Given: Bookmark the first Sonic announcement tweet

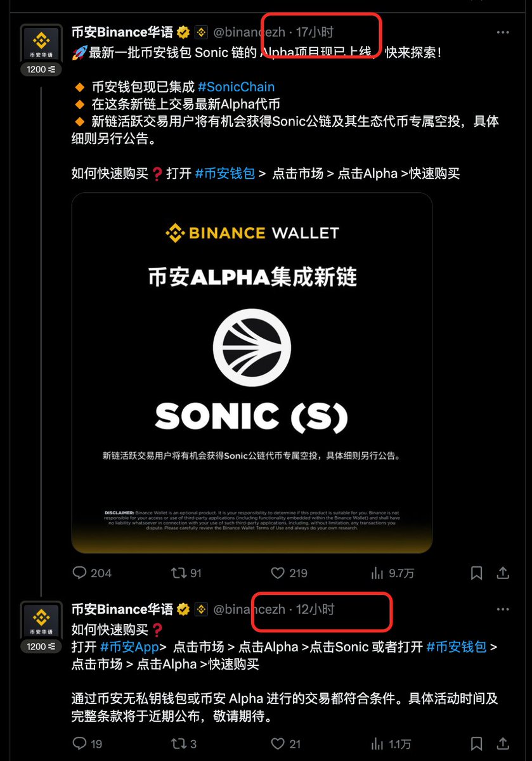Looking at the screenshot, I should [476, 573].
